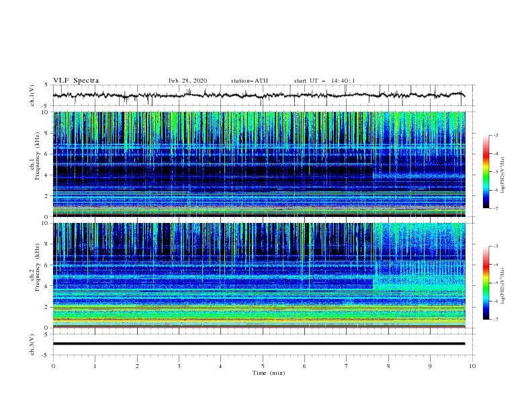Screen dimensions: 532x411
Task: Click the "7" minute tick label
Action: click(x=347, y=366)
